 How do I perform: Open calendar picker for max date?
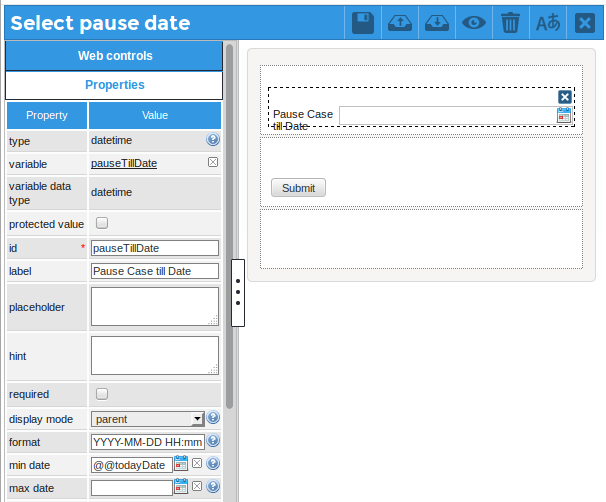tap(181, 487)
